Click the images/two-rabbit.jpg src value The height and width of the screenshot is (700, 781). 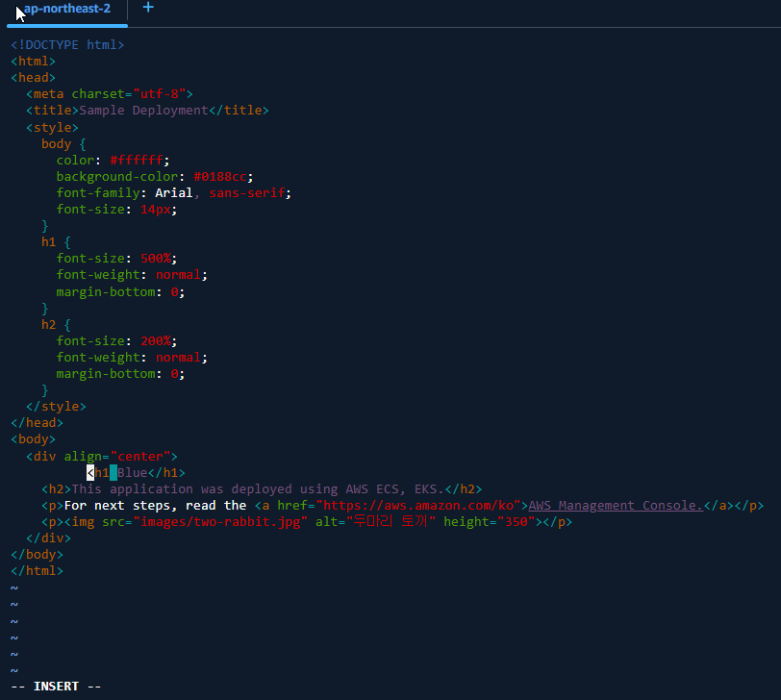[220, 522]
